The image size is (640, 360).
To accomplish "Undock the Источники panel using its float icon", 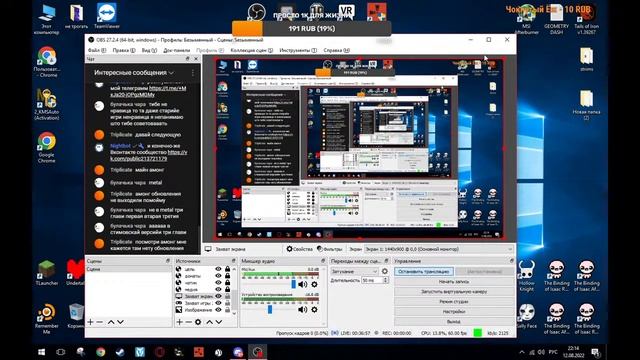I will tap(233, 261).
